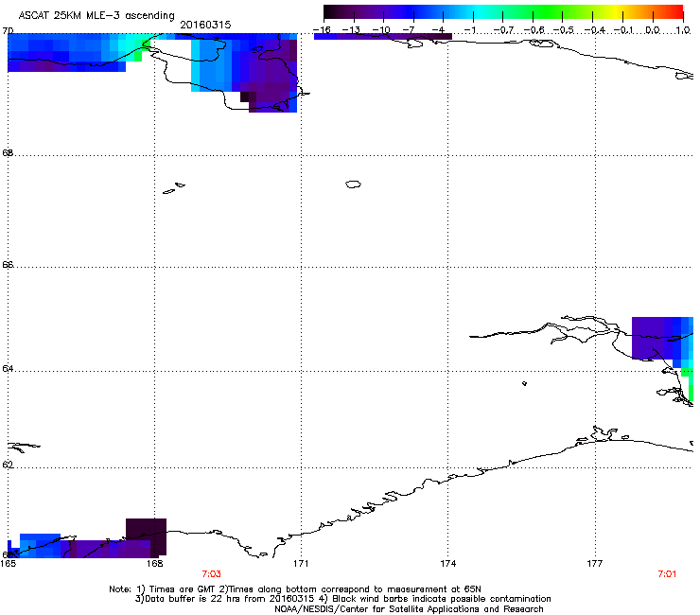Click the 'Times are GMT' note line
This screenshot has height=615, width=700.
coord(295,589)
